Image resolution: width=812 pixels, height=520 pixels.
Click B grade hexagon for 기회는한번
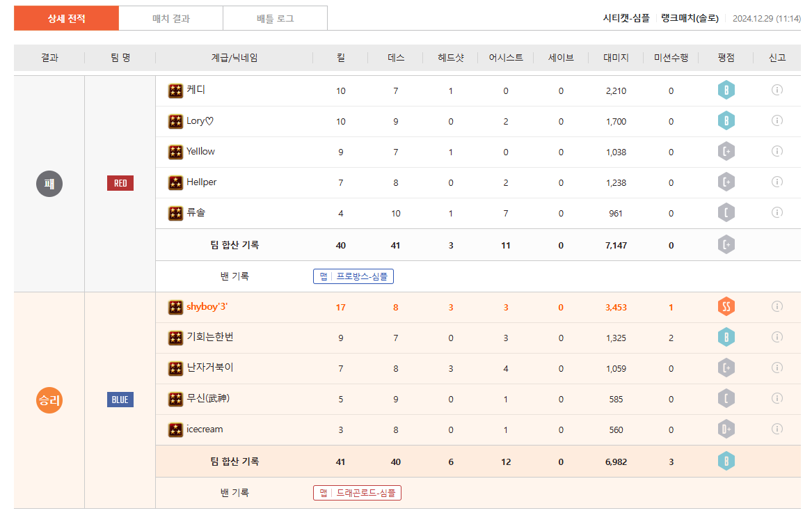point(726,338)
